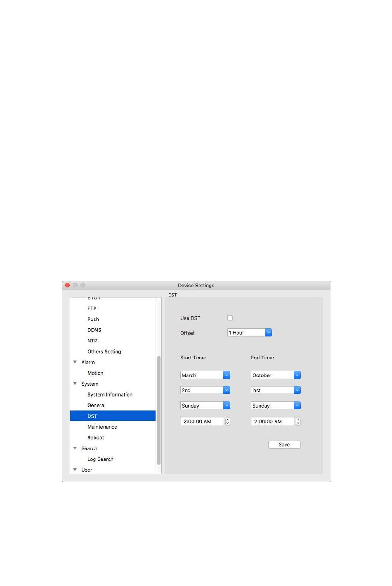
Task: Click the Save button
Action: tap(284, 444)
